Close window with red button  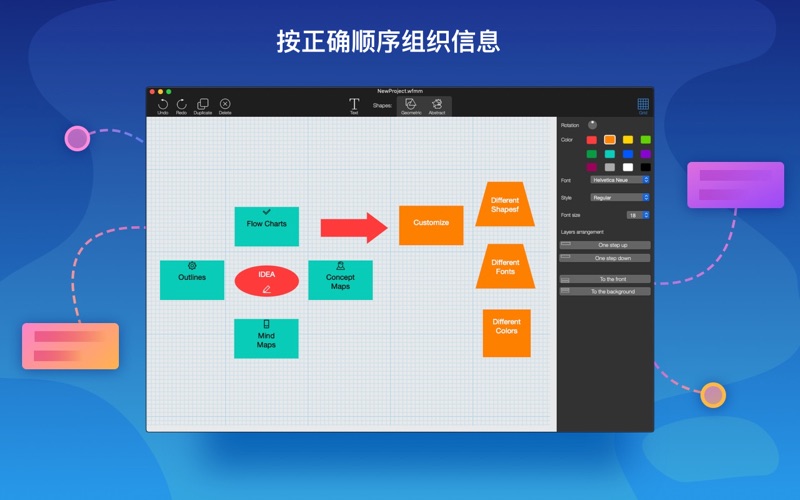point(152,92)
